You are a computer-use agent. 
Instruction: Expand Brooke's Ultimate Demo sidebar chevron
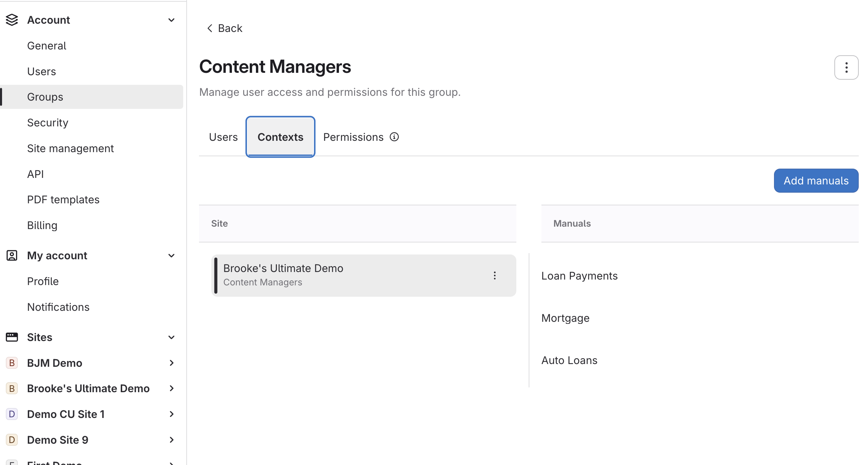172,388
